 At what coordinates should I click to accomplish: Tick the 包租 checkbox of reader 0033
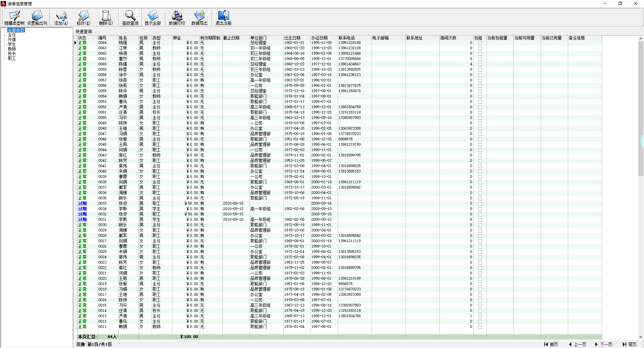point(480,204)
